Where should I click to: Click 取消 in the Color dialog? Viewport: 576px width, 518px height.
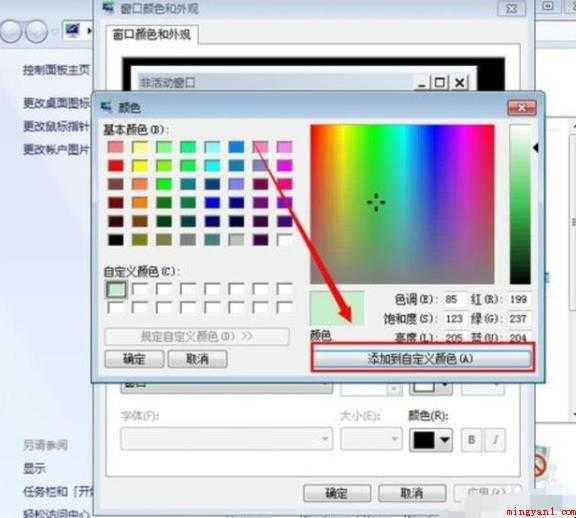197,359
